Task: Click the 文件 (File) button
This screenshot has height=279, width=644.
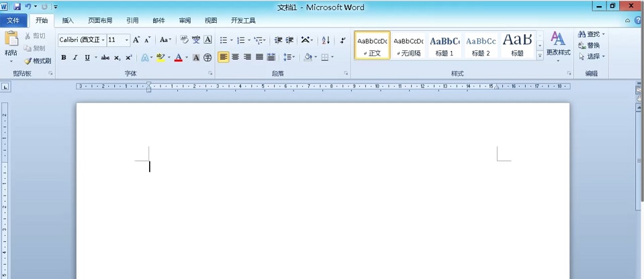Action: pos(13,21)
